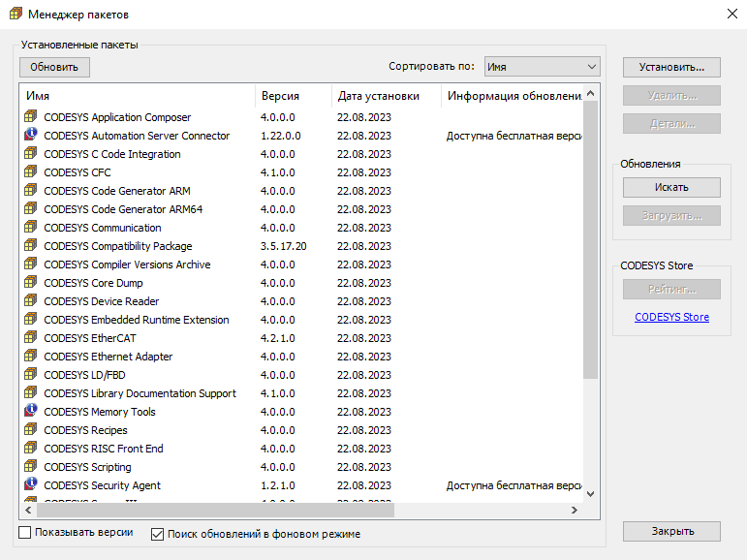Image resolution: width=747 pixels, height=560 pixels.
Task: Click the Automation Server Connector update-info icon
Action: pyautogui.click(x=31, y=136)
